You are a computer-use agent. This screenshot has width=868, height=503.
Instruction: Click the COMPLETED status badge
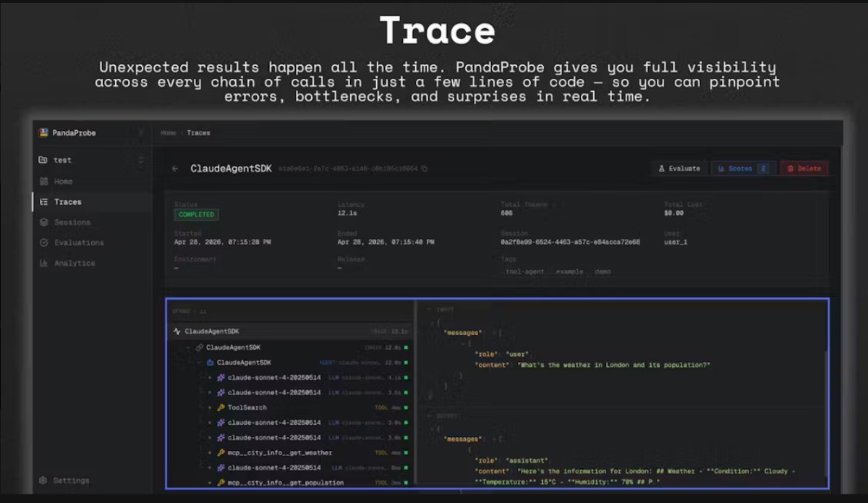point(196,215)
